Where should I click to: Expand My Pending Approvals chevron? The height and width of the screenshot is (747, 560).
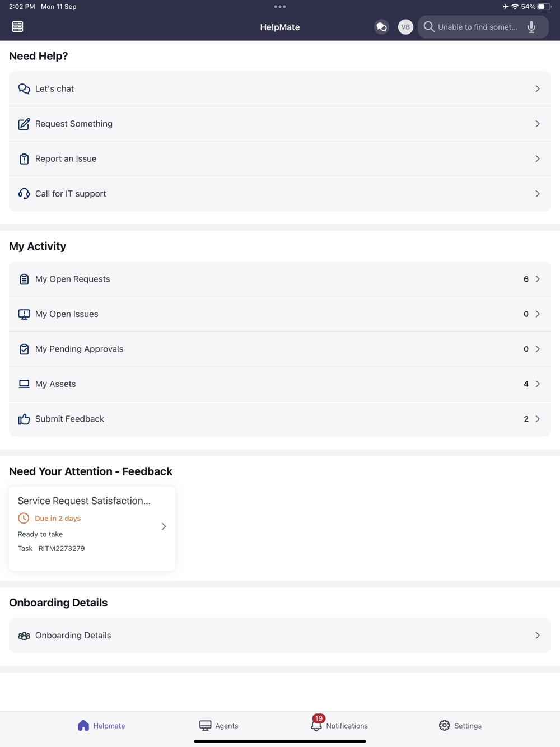point(537,349)
